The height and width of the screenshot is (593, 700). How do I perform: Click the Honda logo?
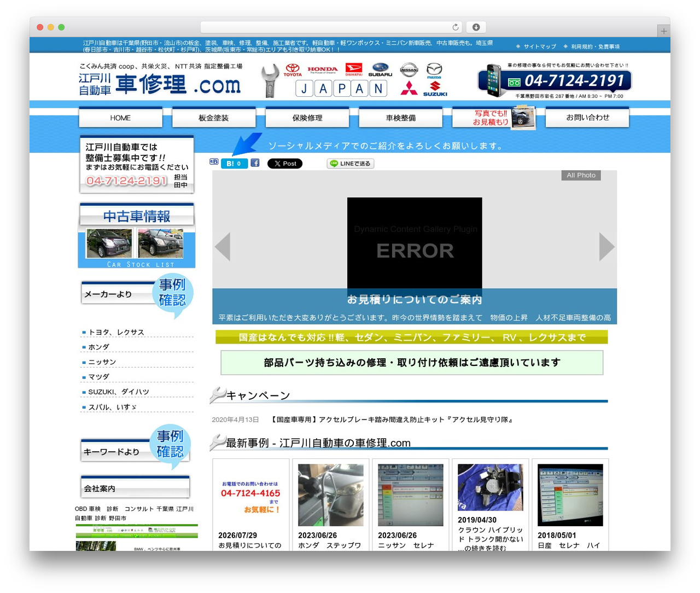[x=323, y=70]
